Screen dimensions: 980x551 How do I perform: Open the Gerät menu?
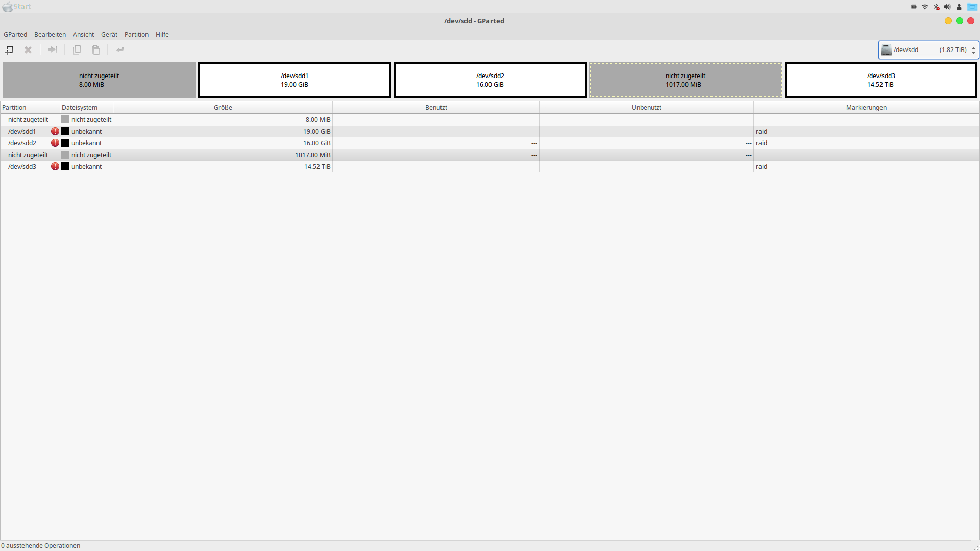[x=109, y=34]
